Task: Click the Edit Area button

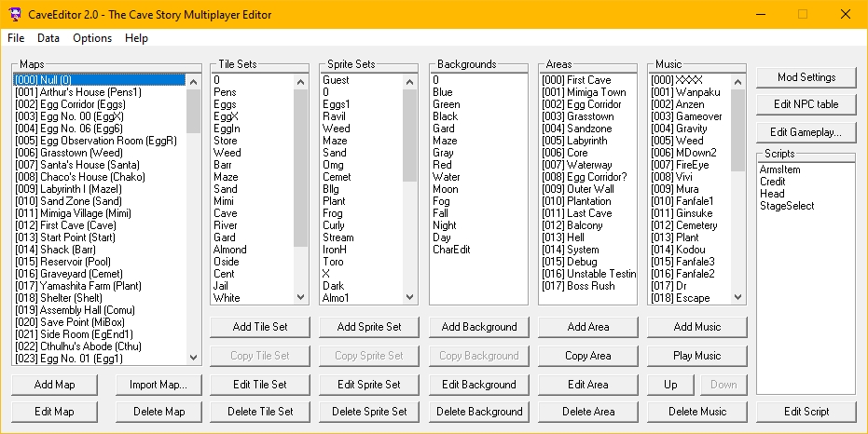Action: 588,385
